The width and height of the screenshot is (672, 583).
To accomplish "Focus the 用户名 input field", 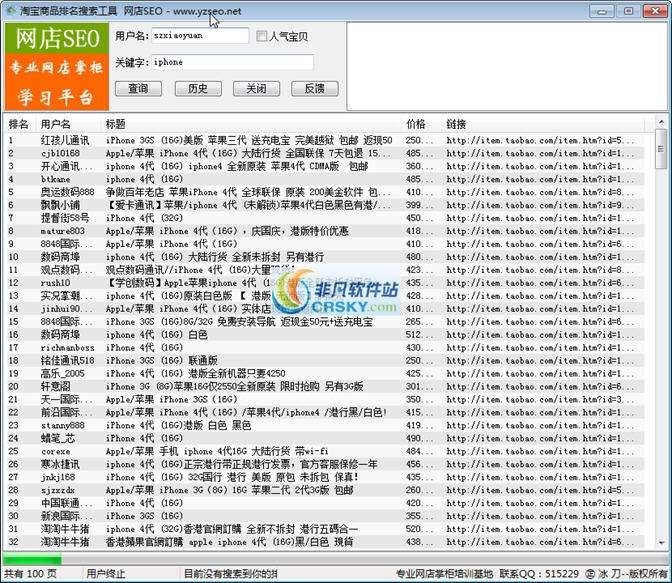I will coord(200,36).
